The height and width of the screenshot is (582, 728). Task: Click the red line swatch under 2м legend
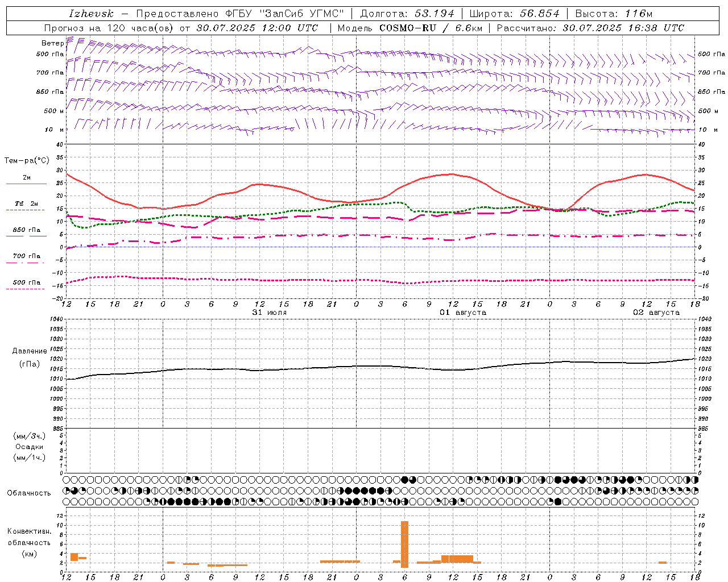(x=26, y=184)
